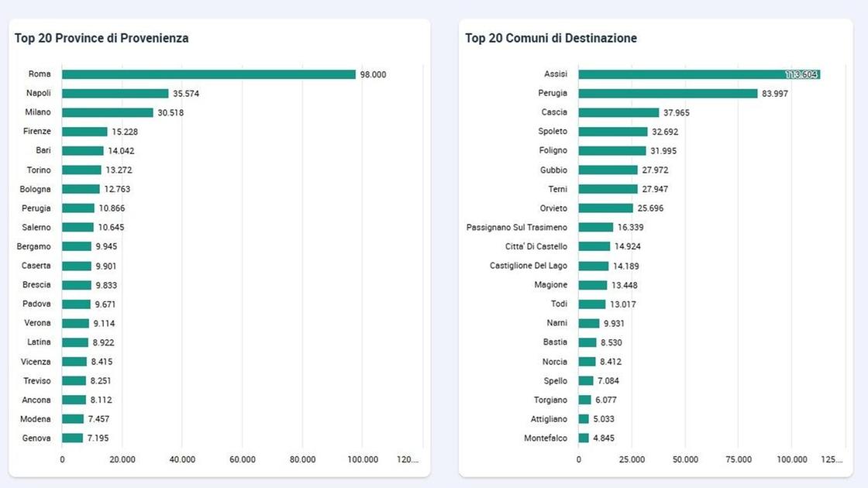
Task: Click the 'Ancona' province label
Action: pyautogui.click(x=36, y=400)
